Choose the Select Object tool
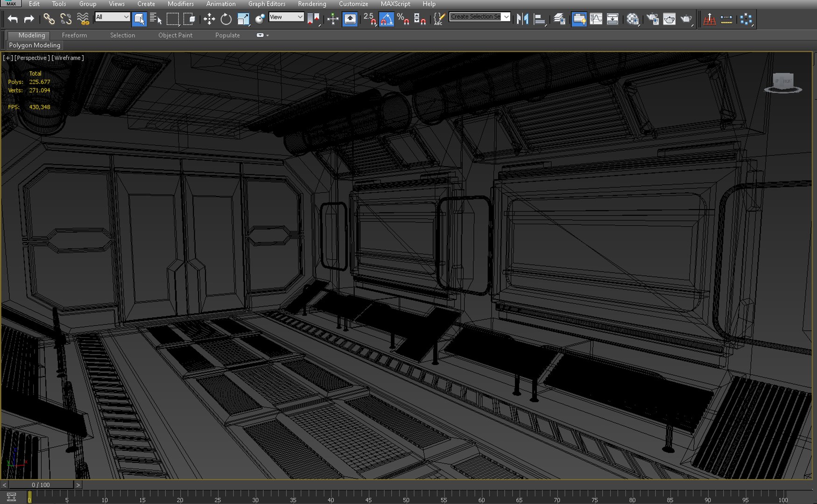The width and height of the screenshot is (817, 504). 139,19
